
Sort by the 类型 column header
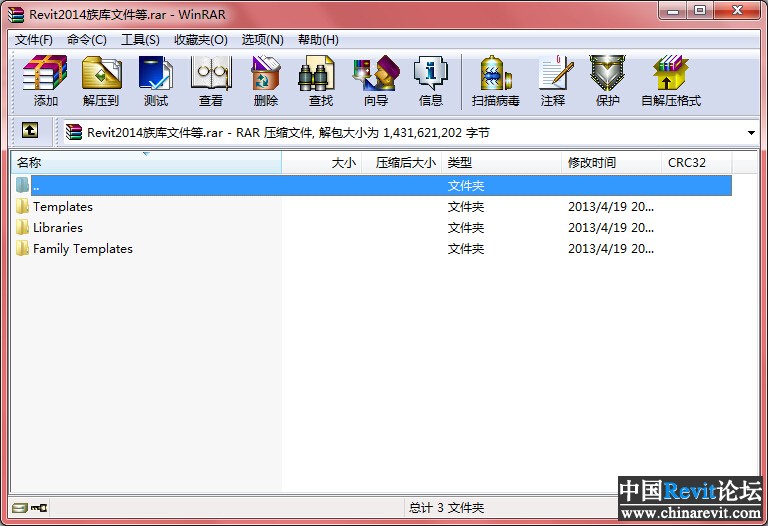pos(502,163)
